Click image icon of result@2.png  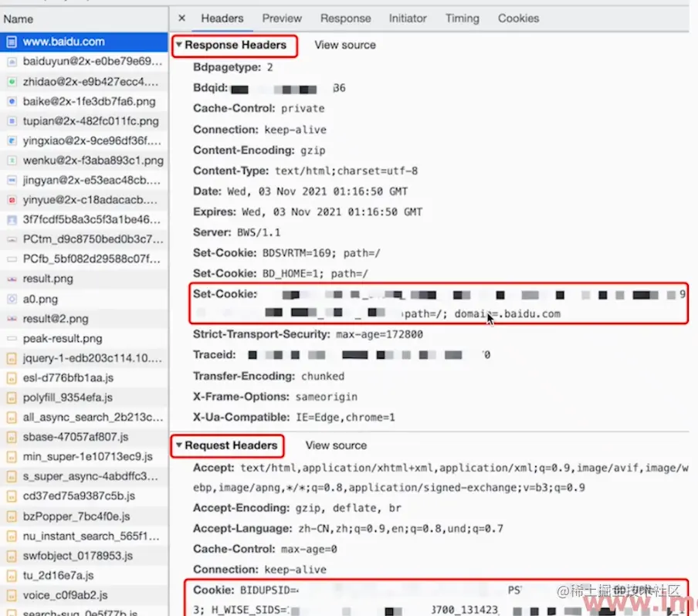coord(12,319)
